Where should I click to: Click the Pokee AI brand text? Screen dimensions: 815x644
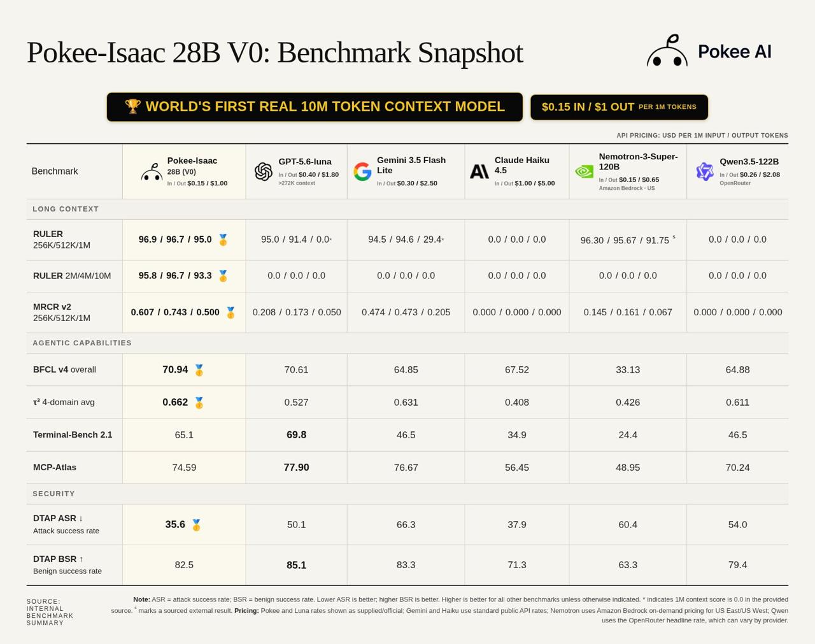tap(734, 52)
